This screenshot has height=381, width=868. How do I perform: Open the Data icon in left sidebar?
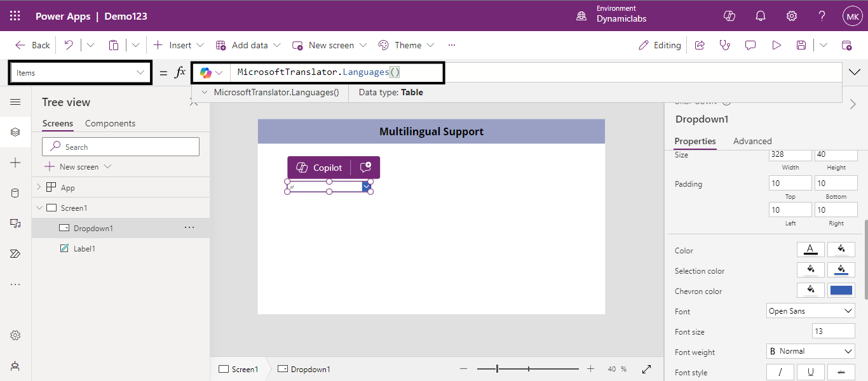tap(15, 193)
